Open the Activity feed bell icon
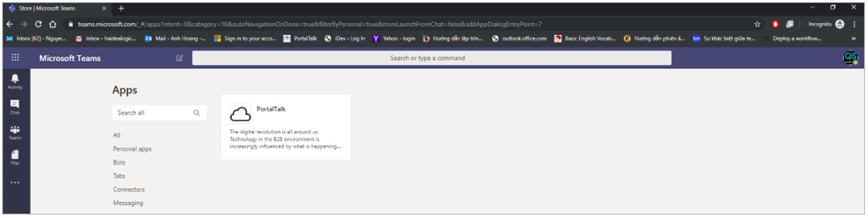 [x=15, y=80]
